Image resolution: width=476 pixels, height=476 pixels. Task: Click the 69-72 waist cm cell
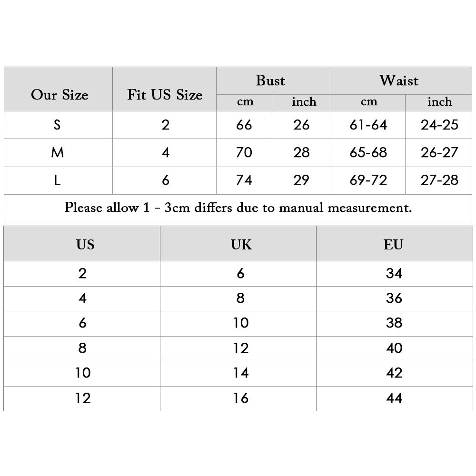click(368, 180)
